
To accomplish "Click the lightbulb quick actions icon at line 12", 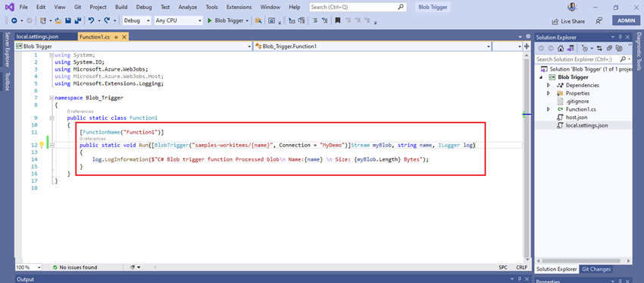I will tap(41, 145).
